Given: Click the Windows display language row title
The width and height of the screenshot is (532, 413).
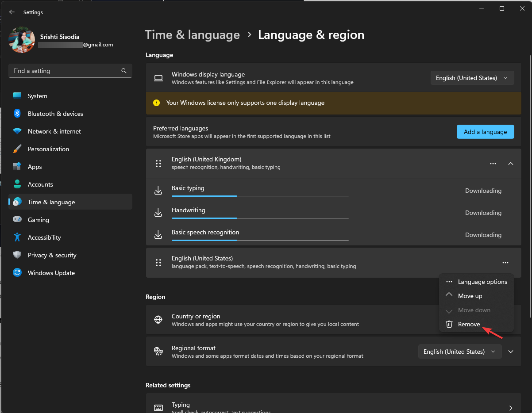Looking at the screenshot, I should (x=208, y=74).
